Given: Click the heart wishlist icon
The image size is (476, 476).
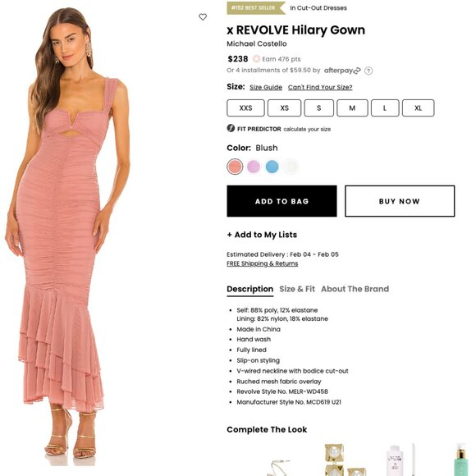Looking at the screenshot, I should (x=203, y=17).
